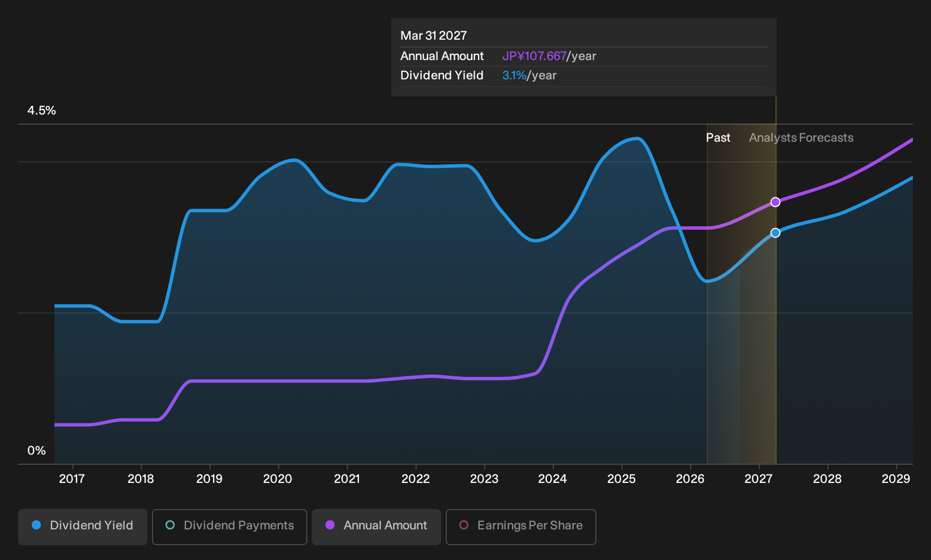Click the pink Earnings Per Share circle icon

click(x=464, y=525)
